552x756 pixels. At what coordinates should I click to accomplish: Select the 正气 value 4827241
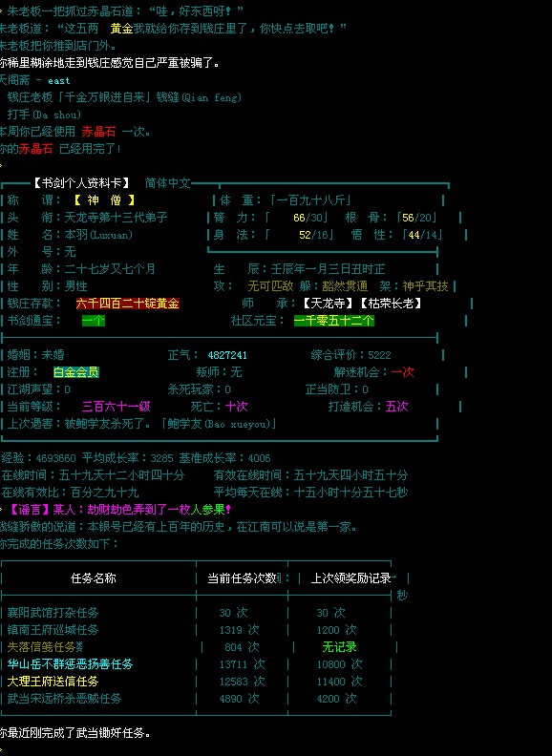(x=227, y=355)
